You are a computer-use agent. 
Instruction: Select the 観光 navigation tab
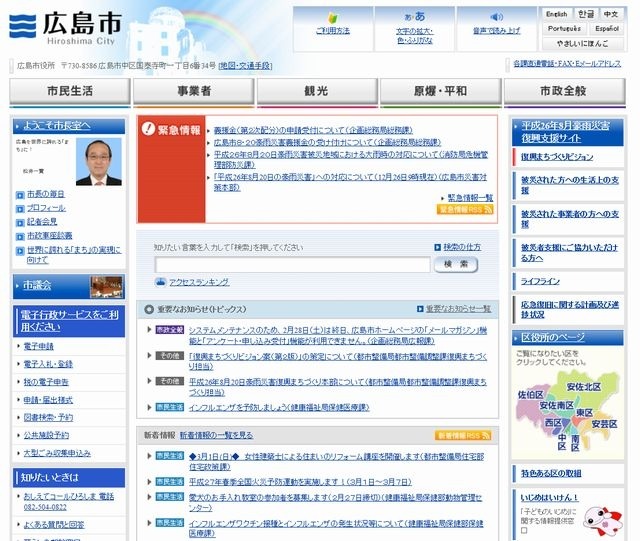point(317,91)
